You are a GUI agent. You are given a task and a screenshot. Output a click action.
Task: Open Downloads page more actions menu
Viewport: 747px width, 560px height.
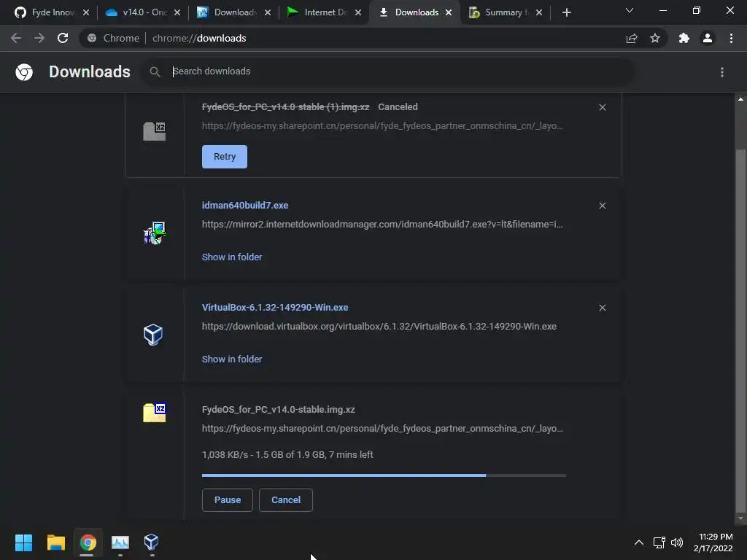point(722,72)
